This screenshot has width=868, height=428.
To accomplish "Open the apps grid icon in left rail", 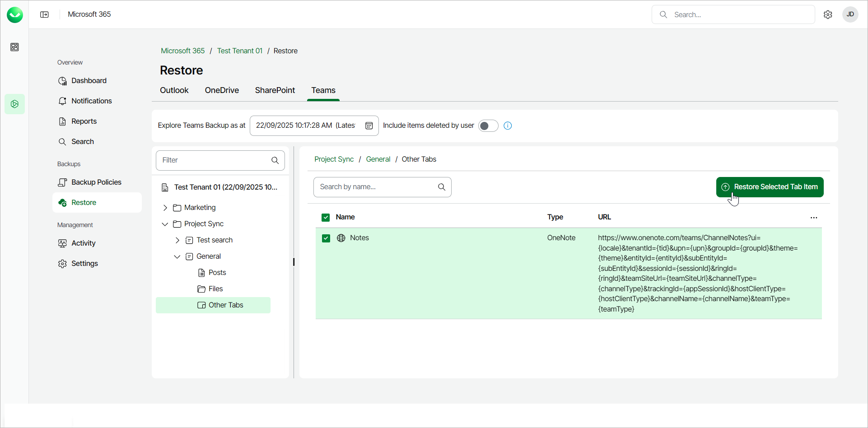I will (x=14, y=47).
